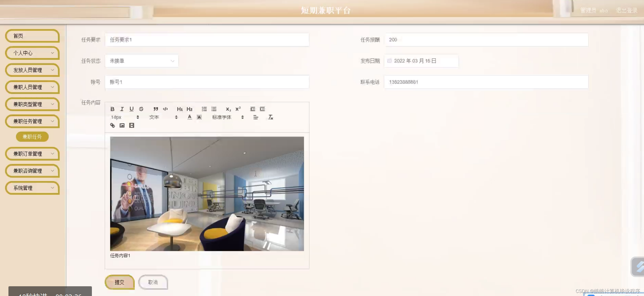Clear text formatting with Tx icon

270,117
